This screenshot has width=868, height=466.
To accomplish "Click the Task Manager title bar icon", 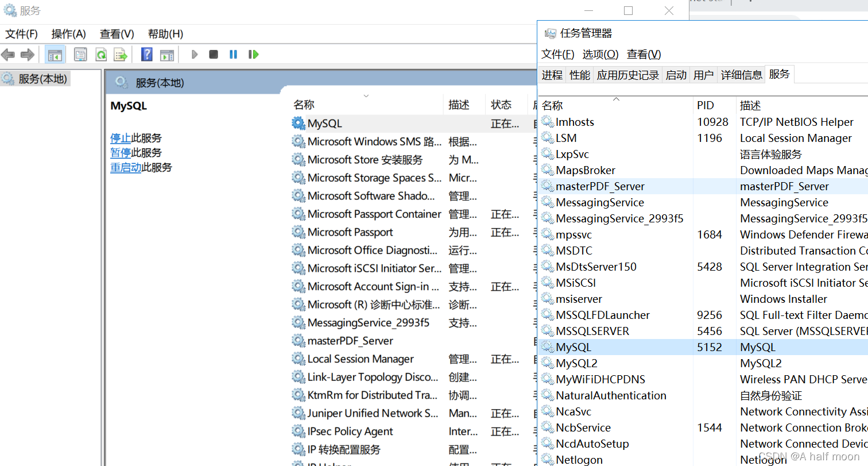I will (x=550, y=33).
